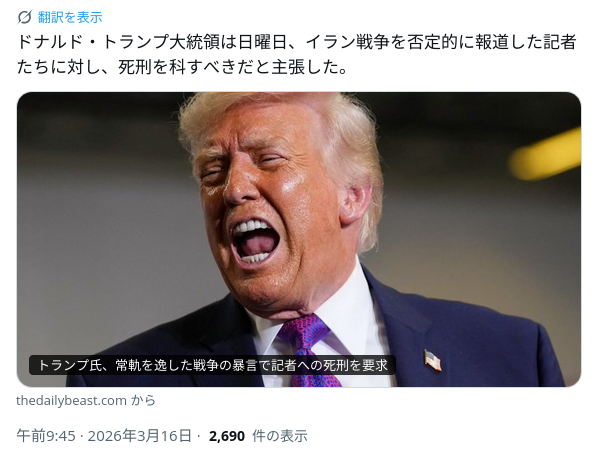
Task: Open the thedailybeast.com source link
Action: click(x=71, y=400)
